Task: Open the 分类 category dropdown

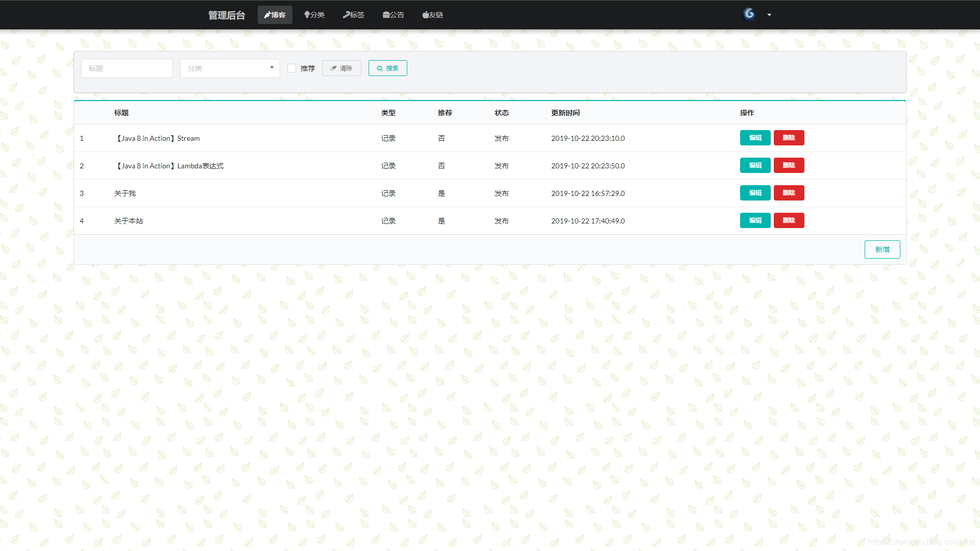Action: click(x=230, y=68)
